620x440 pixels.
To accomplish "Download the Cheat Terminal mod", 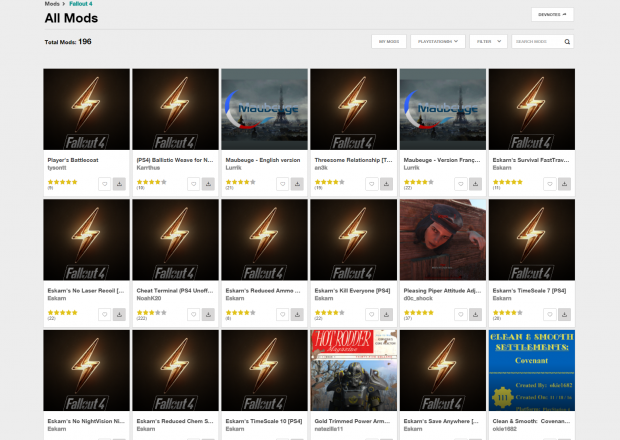I will pos(208,314).
